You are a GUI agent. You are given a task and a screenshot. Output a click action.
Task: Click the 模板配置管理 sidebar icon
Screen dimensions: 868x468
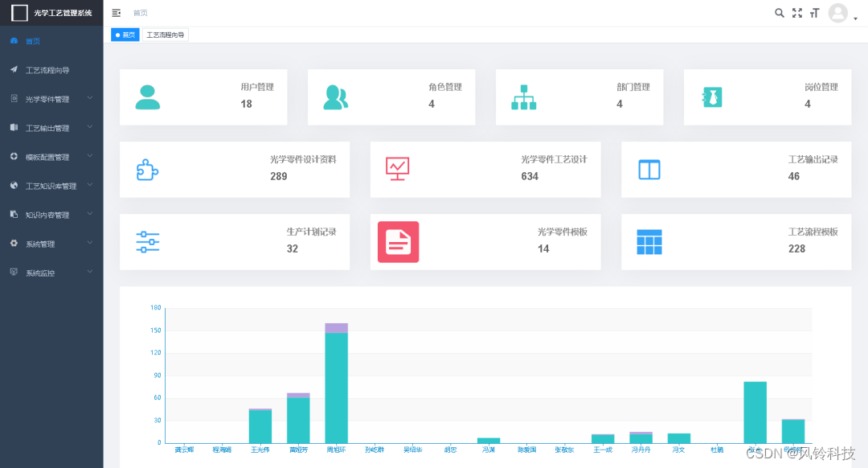pyautogui.click(x=14, y=156)
